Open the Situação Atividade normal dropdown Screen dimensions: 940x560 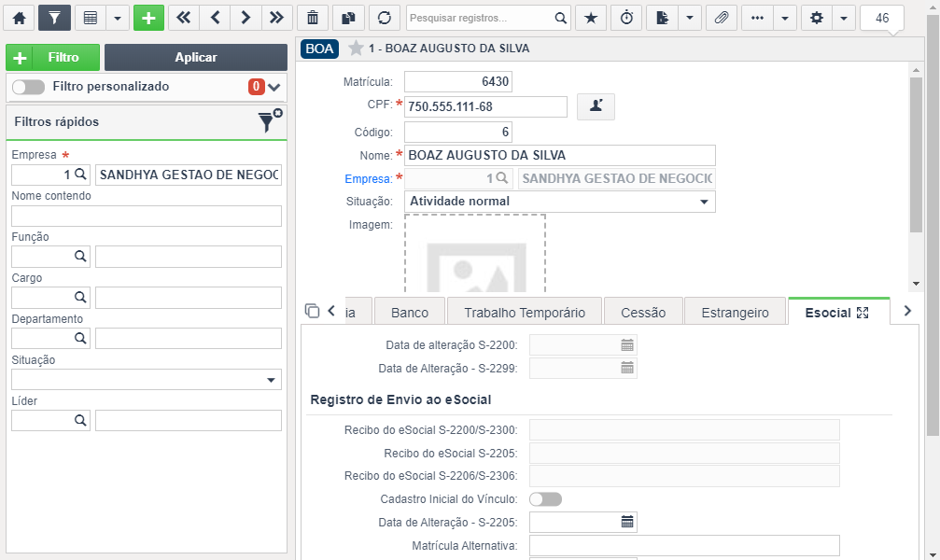[x=560, y=202]
